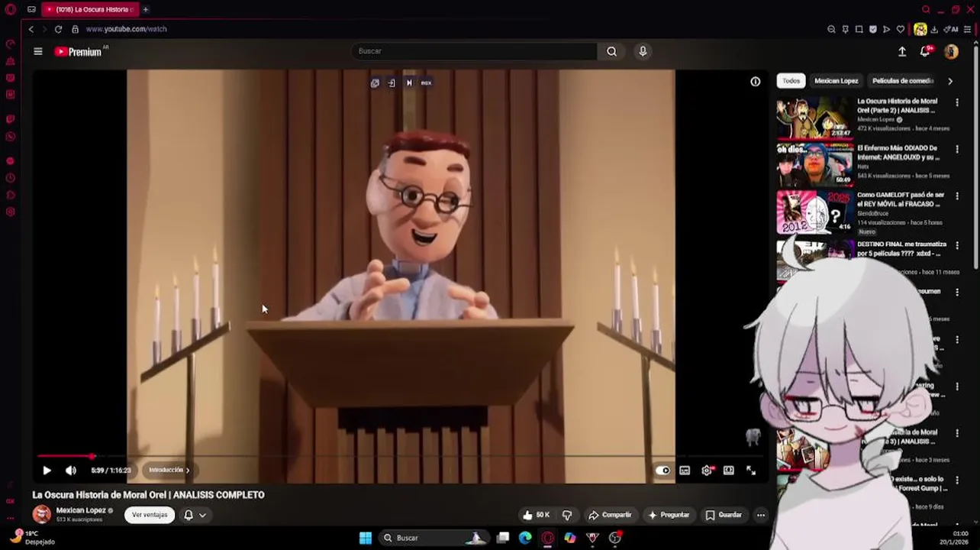Open options for the ANGELOUXD video
This screenshot has height=550, width=980.
coord(957,150)
